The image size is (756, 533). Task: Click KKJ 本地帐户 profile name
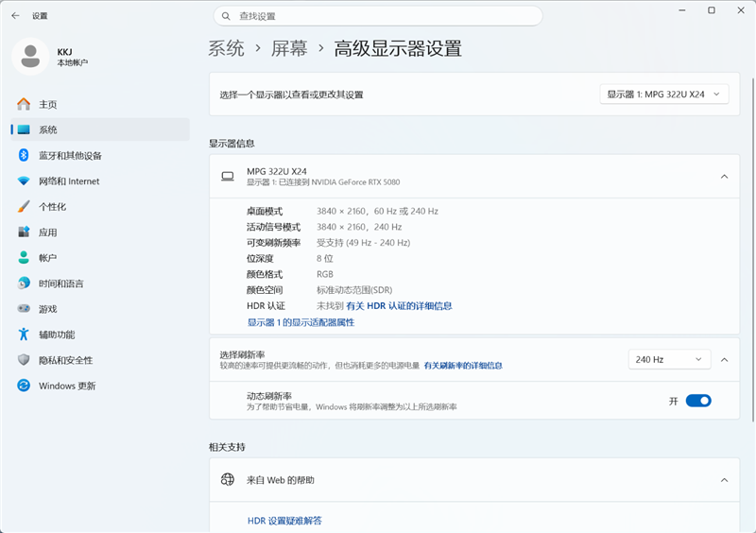73,57
